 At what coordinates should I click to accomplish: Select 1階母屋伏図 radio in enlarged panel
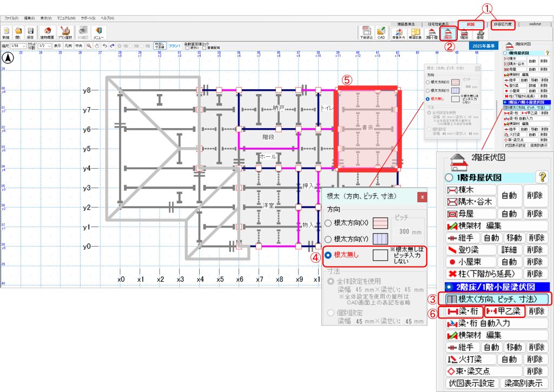pos(449,178)
